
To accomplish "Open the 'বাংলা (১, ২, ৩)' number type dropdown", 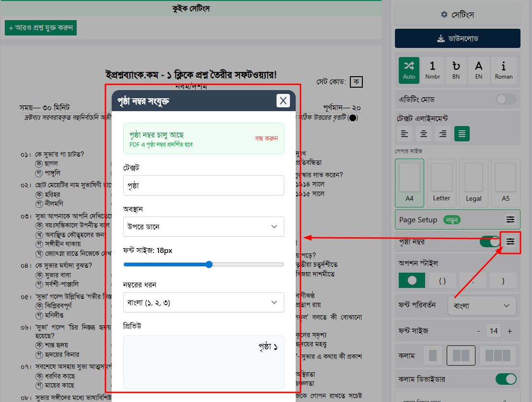I will [x=204, y=302].
